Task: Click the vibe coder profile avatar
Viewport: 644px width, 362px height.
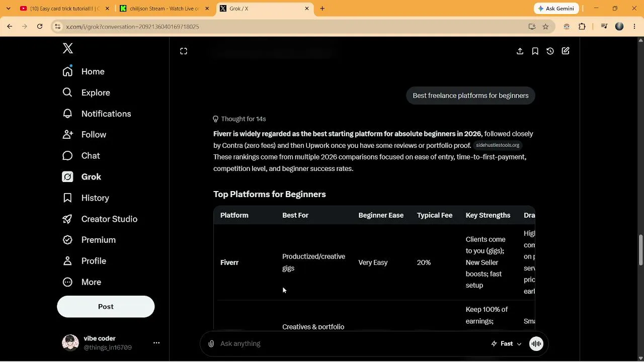Action: (70, 343)
